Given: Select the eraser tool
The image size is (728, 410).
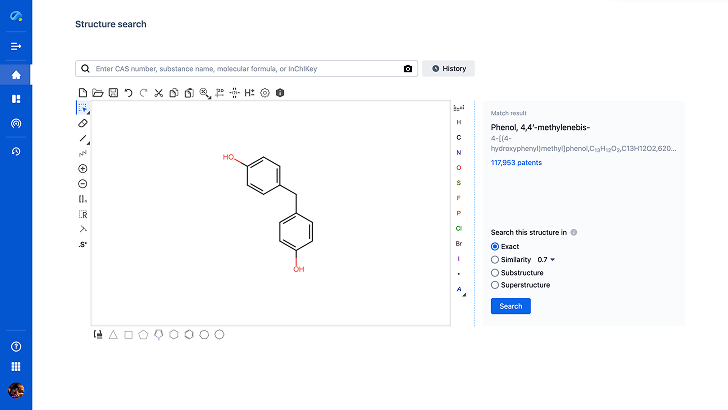Looking at the screenshot, I should coord(83,123).
